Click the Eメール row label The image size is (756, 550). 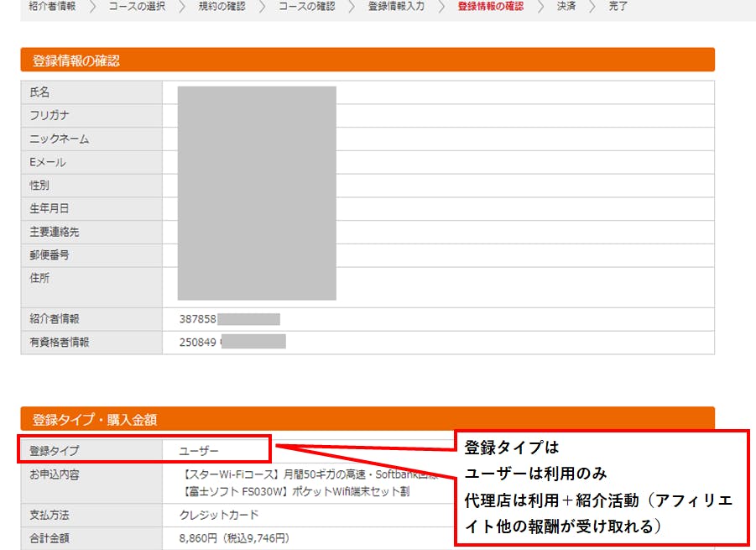pos(48,162)
